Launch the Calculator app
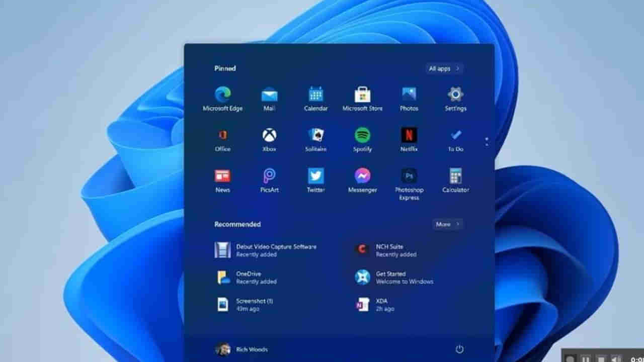The height and width of the screenshot is (362, 644). click(456, 180)
